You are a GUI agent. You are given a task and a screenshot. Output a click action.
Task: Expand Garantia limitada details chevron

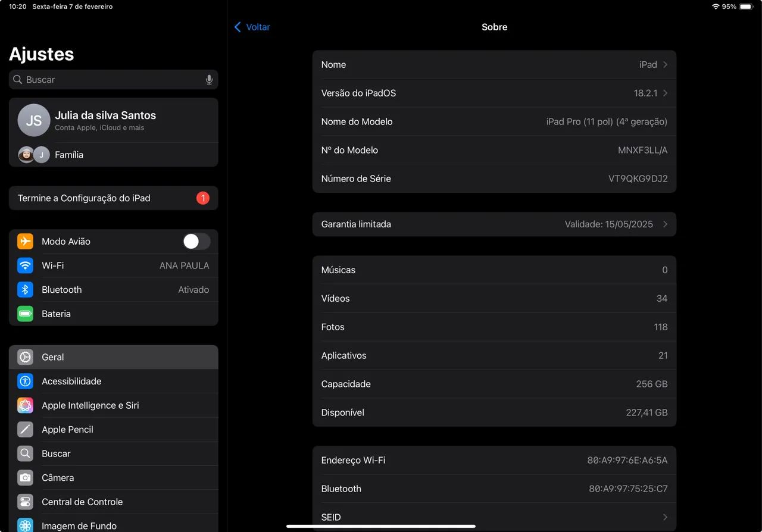(x=665, y=224)
